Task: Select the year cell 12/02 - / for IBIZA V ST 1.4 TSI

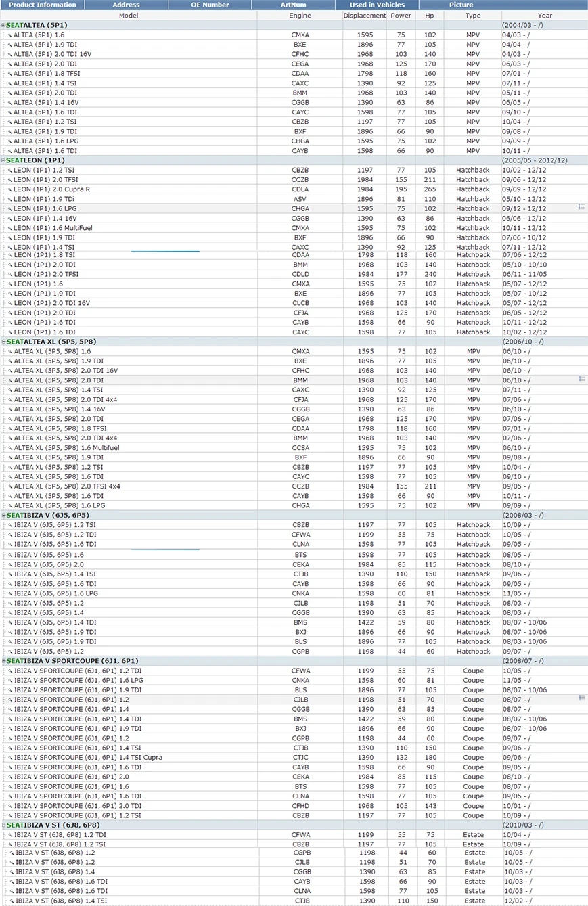Action: click(518, 901)
